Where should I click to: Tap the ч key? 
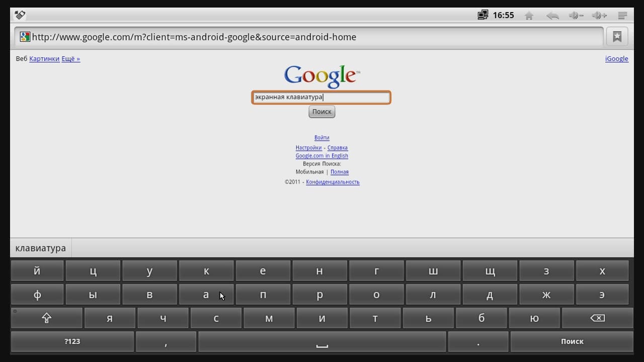(163, 318)
